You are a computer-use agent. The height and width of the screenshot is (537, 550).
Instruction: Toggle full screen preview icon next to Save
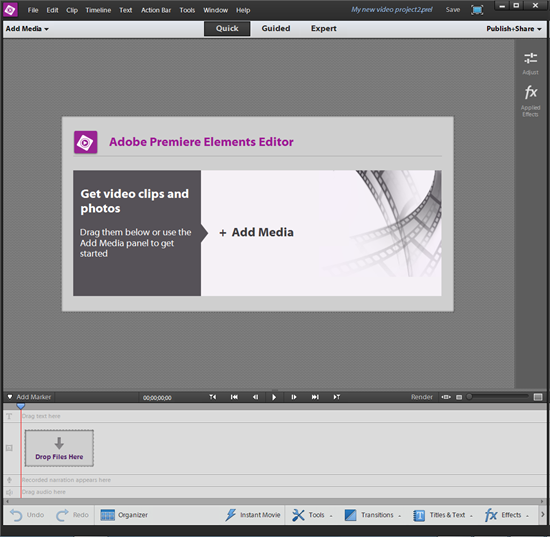(477, 10)
